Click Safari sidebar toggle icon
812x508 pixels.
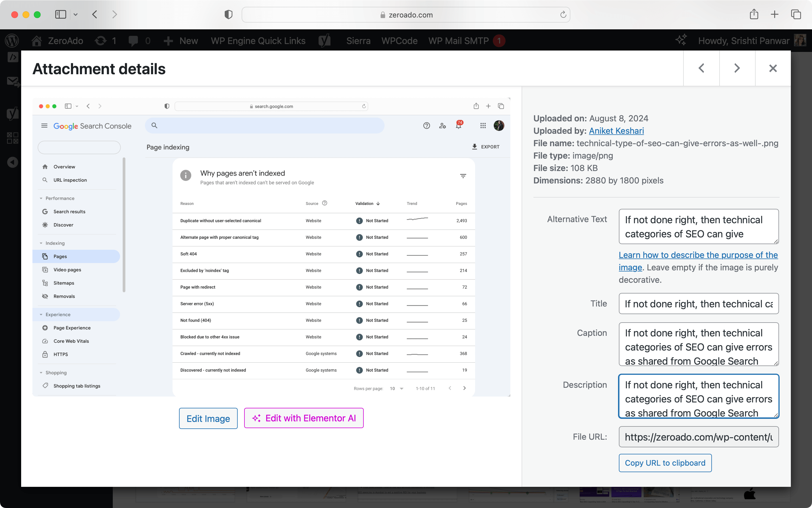60,14
